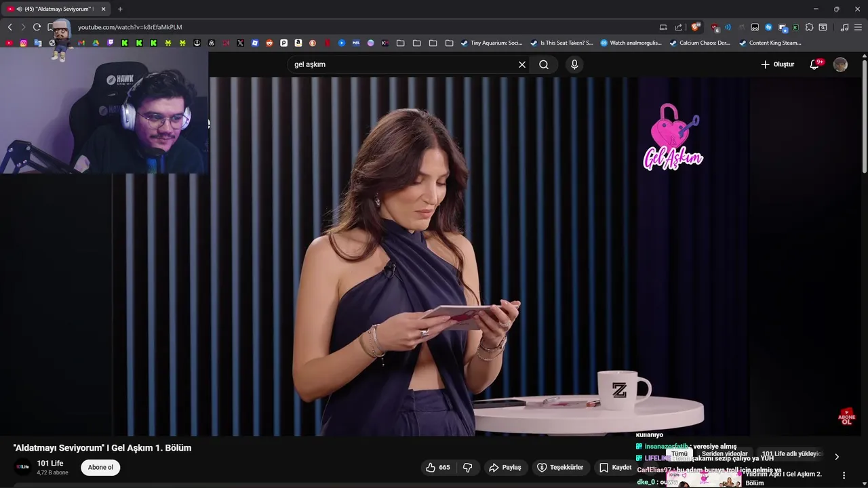Click the "Abone OL" watermark on video
This screenshot has width=868, height=488.
(x=846, y=417)
